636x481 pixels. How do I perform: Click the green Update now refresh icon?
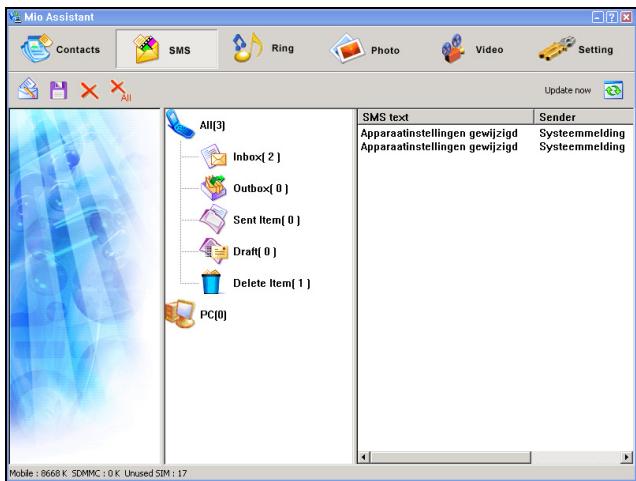[613, 90]
